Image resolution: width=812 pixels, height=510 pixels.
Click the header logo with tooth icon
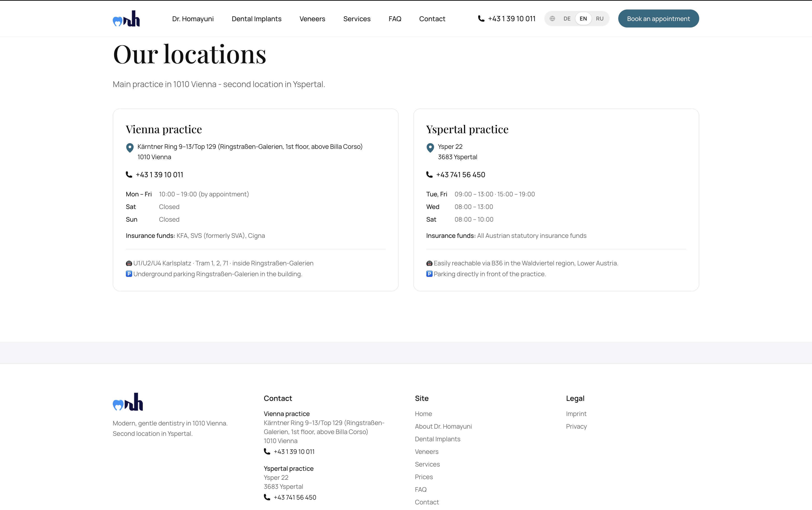click(126, 18)
